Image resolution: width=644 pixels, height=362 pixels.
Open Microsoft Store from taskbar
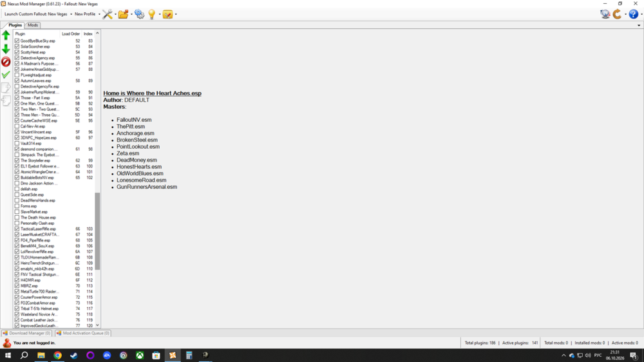click(x=156, y=356)
